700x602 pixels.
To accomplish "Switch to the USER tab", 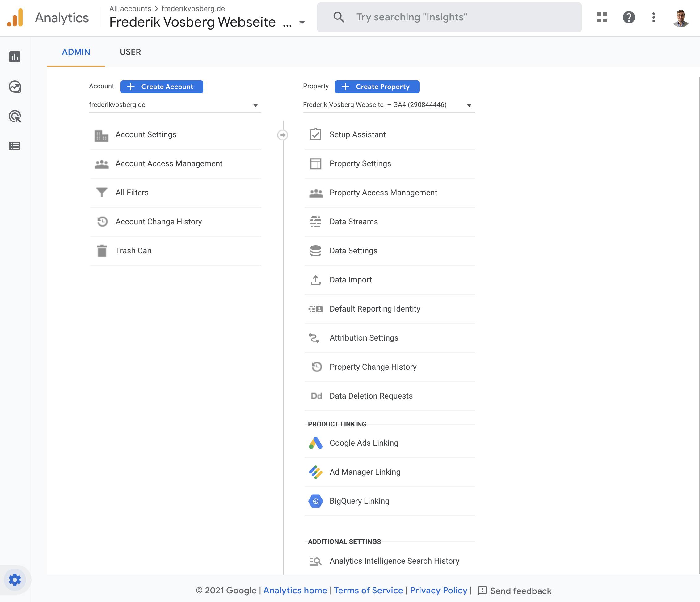I will (130, 52).
